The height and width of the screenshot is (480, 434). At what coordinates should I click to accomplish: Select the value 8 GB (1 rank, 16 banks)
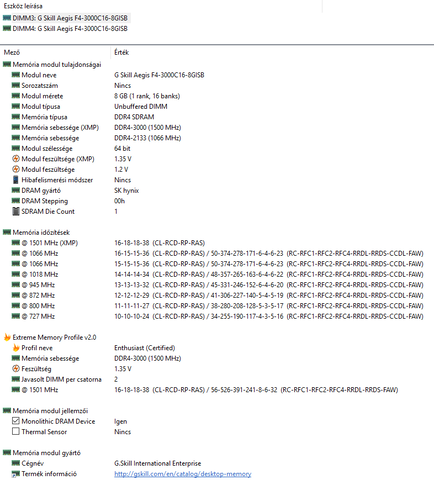[147, 96]
